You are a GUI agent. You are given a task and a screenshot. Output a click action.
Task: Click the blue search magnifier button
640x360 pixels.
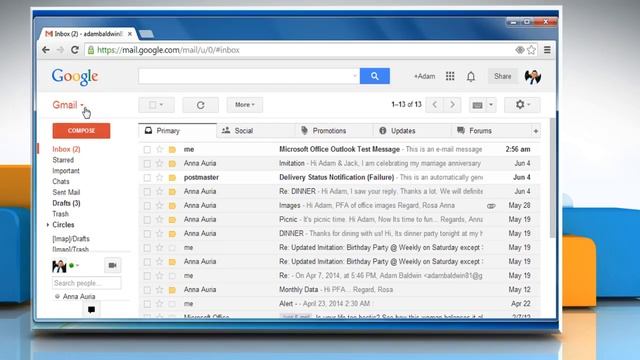[x=375, y=76]
